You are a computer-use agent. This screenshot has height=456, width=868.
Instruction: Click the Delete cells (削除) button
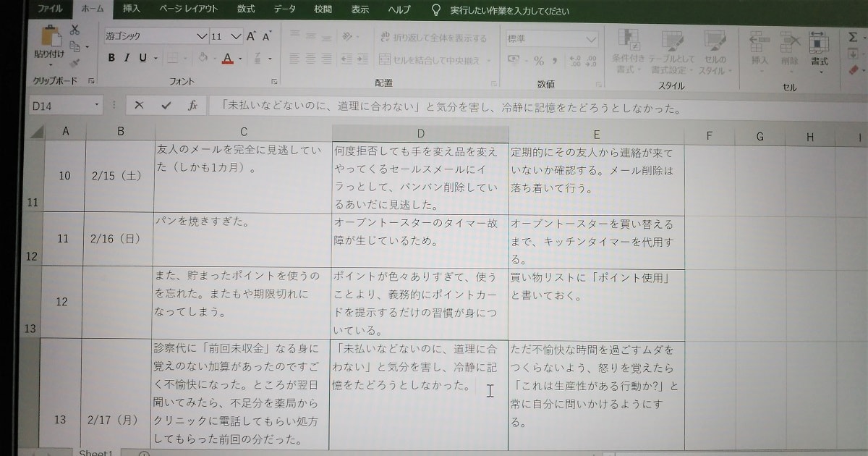789,51
